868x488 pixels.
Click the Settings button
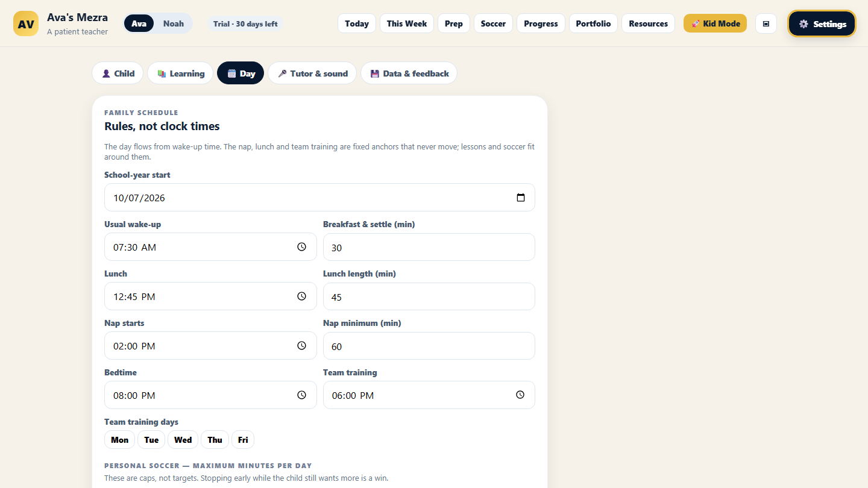click(822, 23)
